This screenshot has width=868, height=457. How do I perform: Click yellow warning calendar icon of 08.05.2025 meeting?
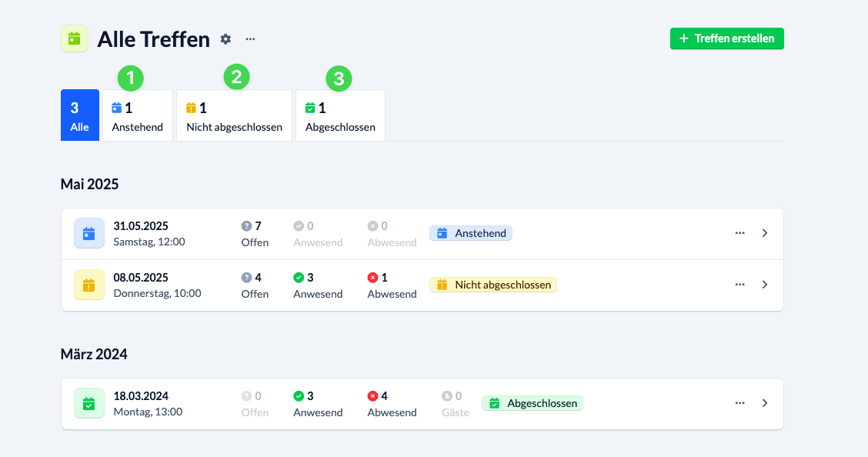tap(88, 285)
